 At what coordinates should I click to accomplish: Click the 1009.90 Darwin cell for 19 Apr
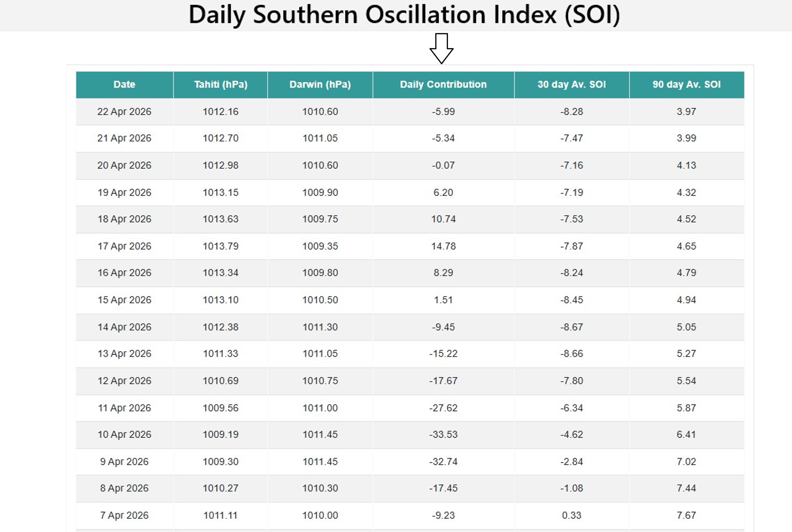pyautogui.click(x=320, y=192)
